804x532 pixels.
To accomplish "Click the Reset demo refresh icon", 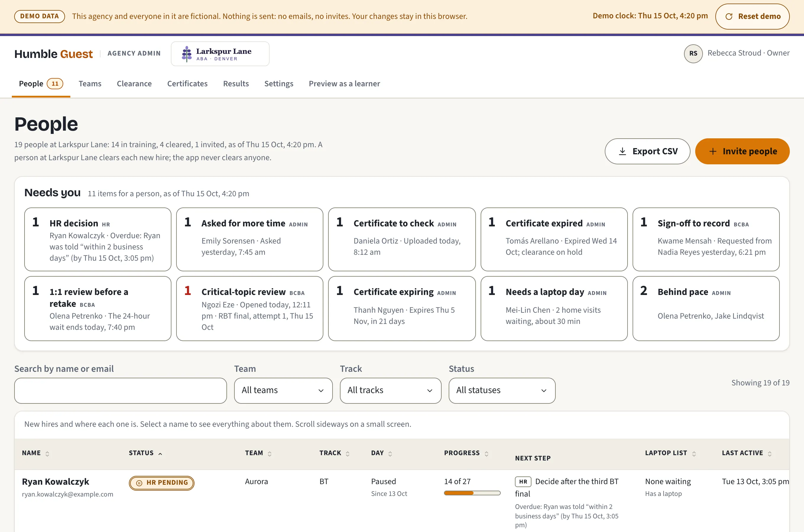I will pyautogui.click(x=729, y=16).
